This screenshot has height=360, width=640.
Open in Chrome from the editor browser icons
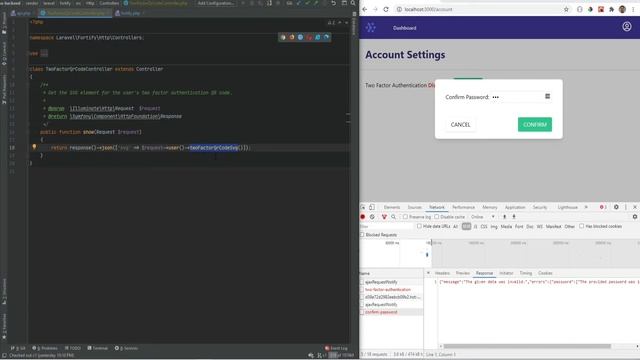[283, 37]
